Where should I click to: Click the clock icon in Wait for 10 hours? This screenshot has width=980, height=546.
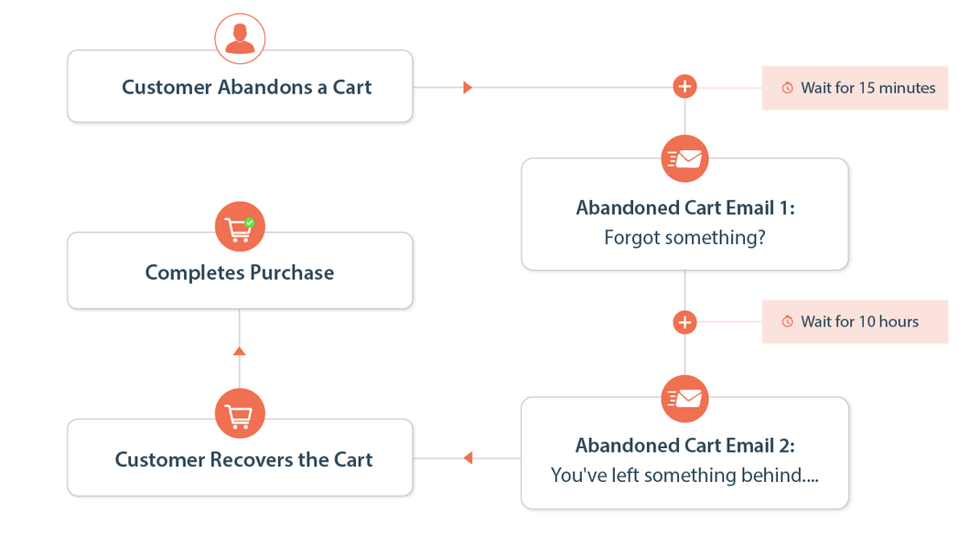(787, 322)
